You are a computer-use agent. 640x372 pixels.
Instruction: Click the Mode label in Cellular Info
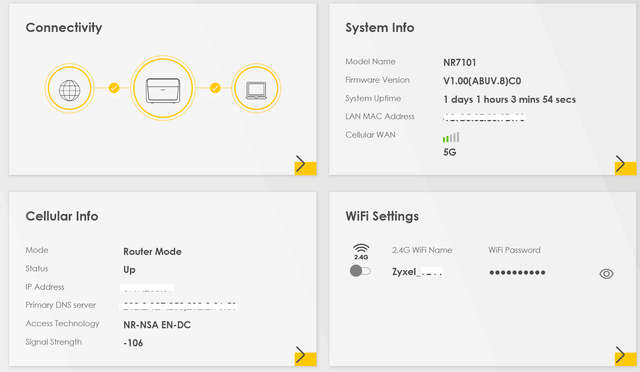(x=37, y=250)
